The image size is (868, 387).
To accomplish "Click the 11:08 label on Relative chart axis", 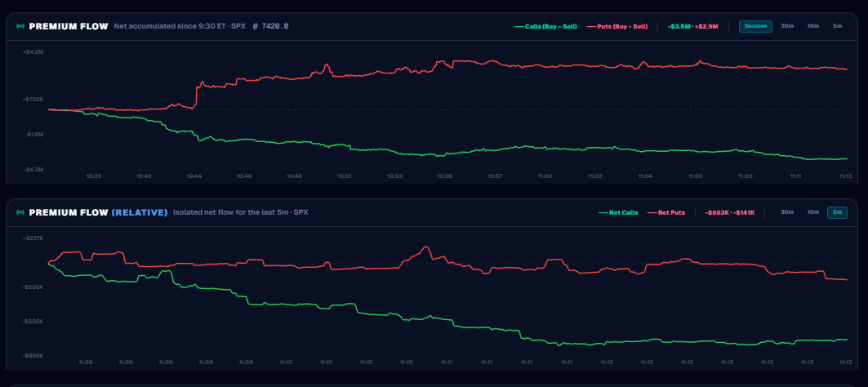I will pos(85,362).
